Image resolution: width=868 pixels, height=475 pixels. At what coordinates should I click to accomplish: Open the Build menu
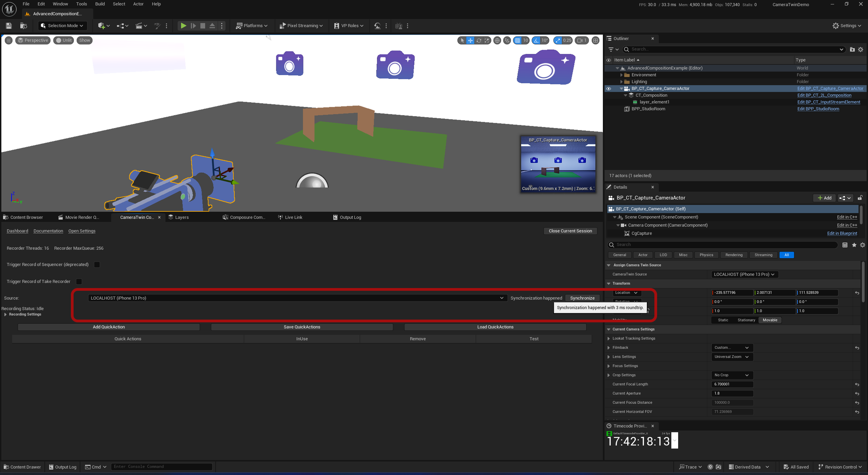pos(100,4)
